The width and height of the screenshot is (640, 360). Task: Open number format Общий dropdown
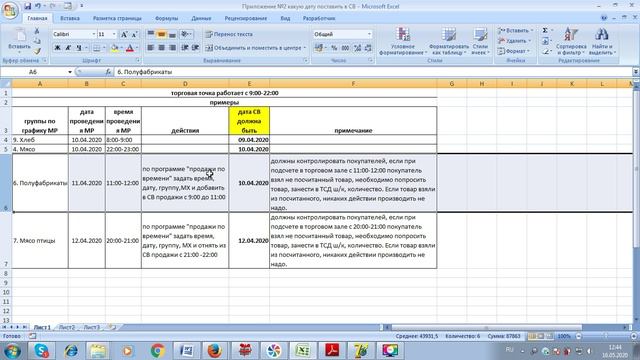click(x=369, y=34)
